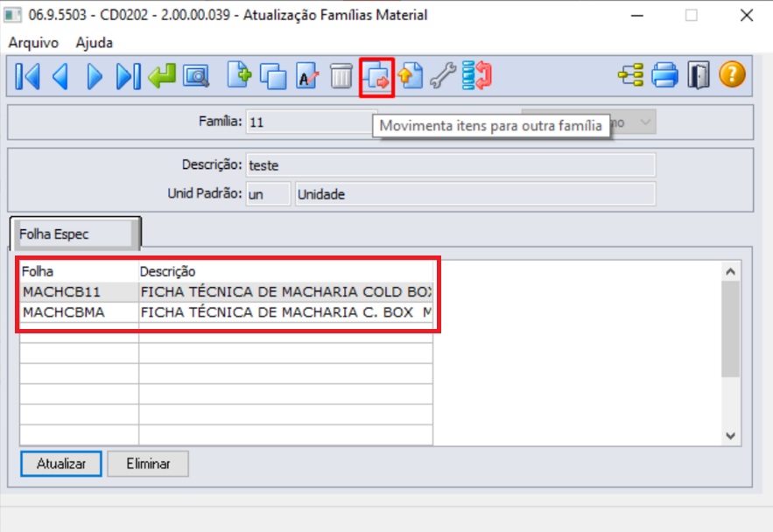Click the application icon in title bar

[x=12, y=15]
